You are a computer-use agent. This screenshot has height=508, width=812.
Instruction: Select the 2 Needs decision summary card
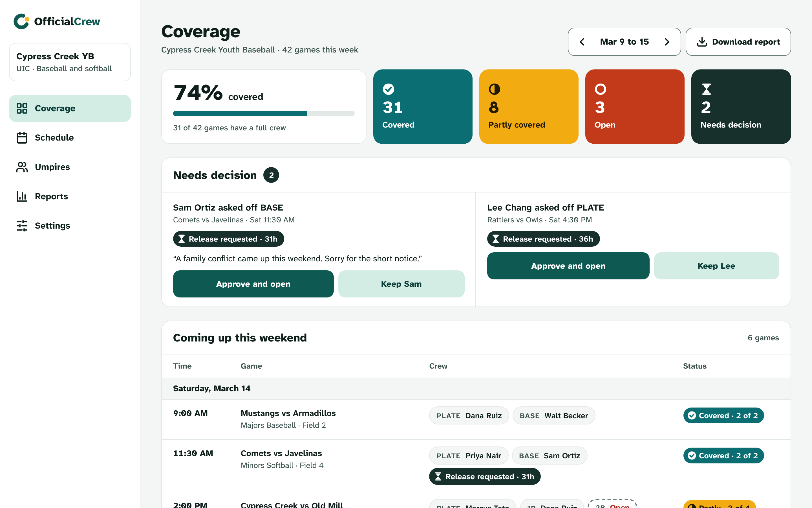[x=741, y=107]
